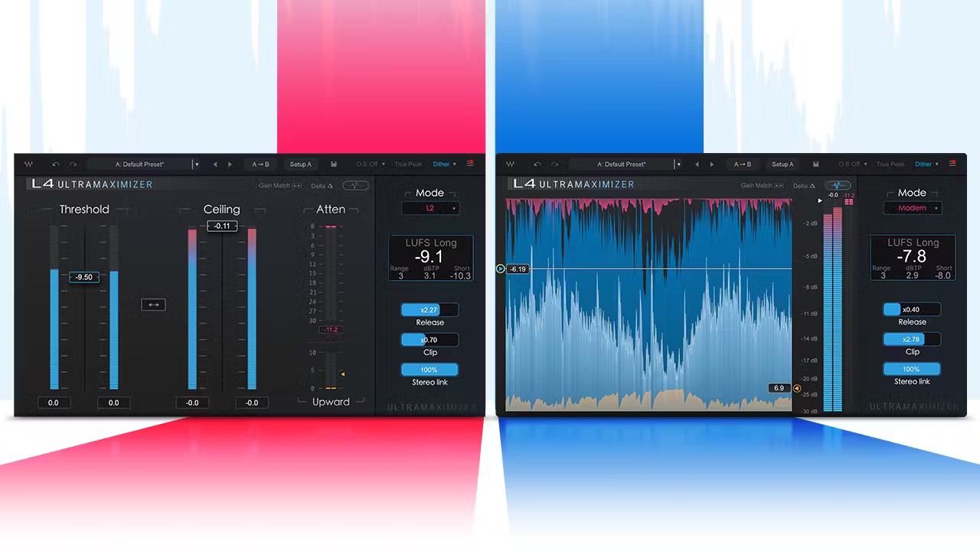This screenshot has width=980, height=551.
Task: Toggle the waveform view button in left plugin
Action: pyautogui.click(x=355, y=185)
